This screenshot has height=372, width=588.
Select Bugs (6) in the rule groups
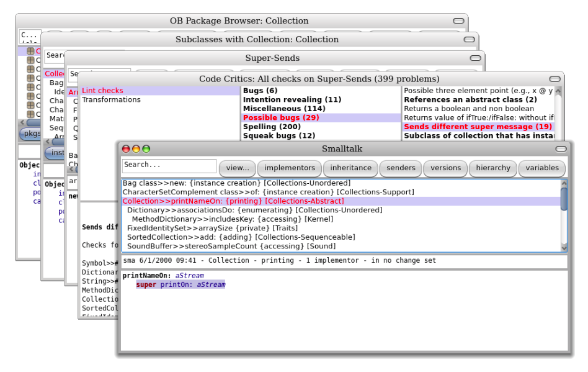261,91
